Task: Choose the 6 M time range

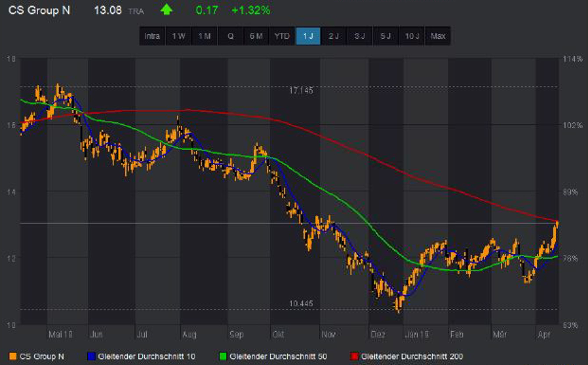Action: coord(256,36)
